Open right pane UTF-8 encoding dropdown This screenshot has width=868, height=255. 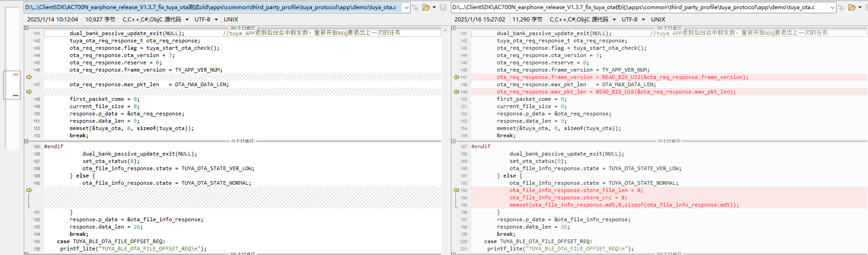643,20
